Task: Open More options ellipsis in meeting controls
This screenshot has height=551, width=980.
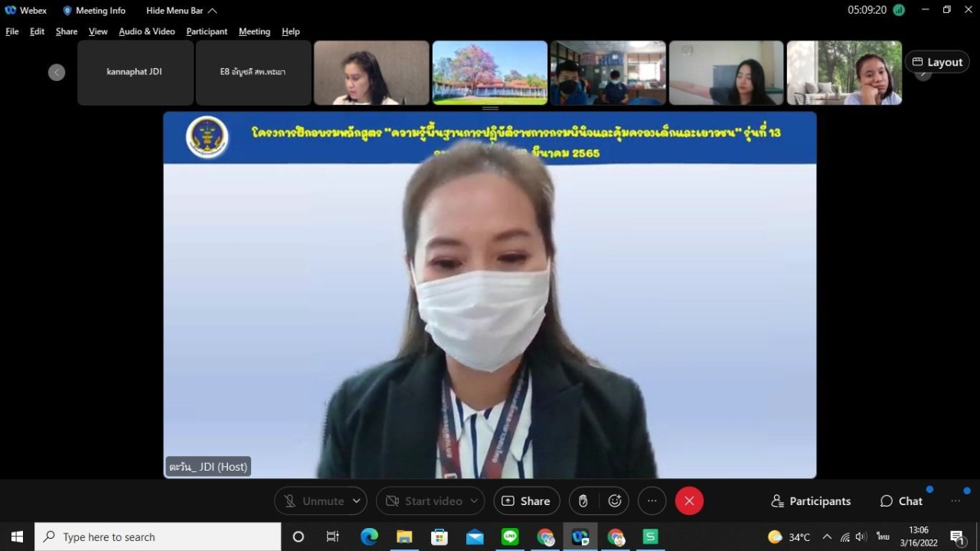Action: click(652, 500)
